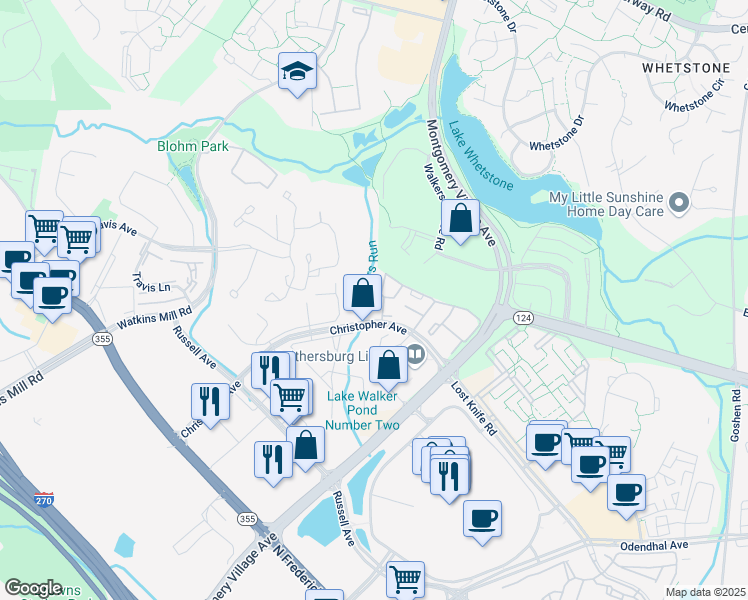
Task: Select shopping bag marker on Montgomery Village Ave
Action: pos(460,218)
